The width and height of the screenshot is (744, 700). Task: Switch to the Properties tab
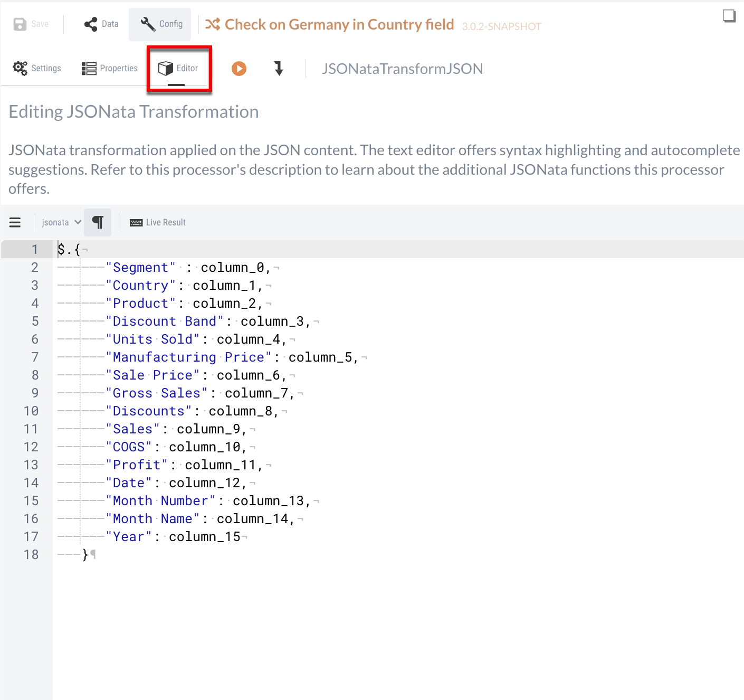(110, 68)
